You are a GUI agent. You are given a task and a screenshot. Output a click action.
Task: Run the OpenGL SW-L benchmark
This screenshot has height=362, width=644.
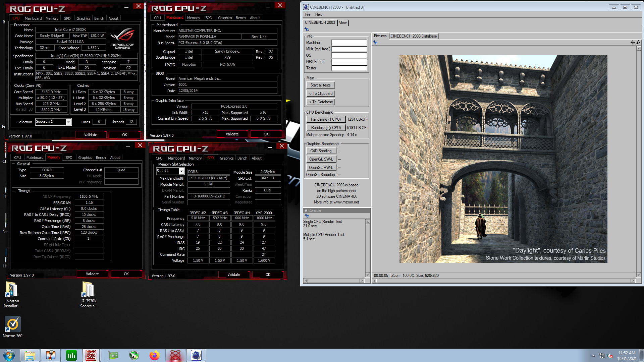tap(321, 159)
